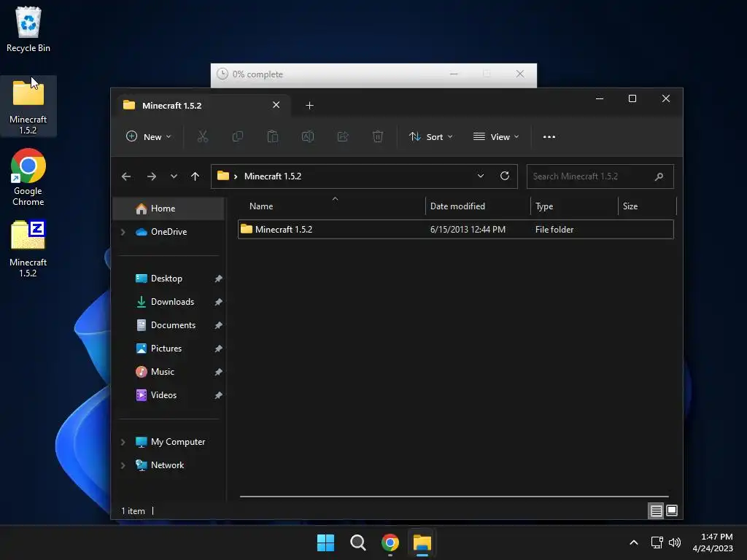Click the Share icon in toolbar
The height and width of the screenshot is (560, 747).
[343, 136]
